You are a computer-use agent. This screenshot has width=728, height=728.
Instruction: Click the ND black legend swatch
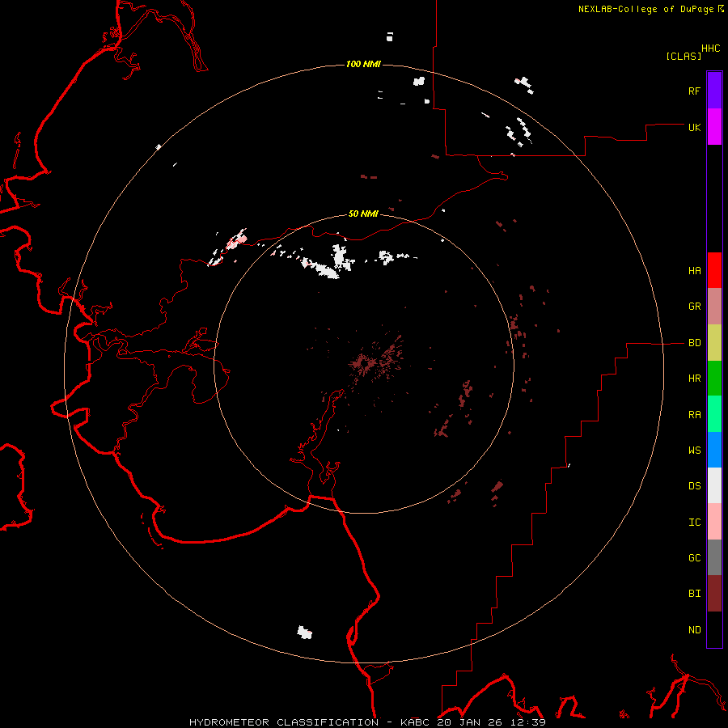pyautogui.click(x=714, y=629)
